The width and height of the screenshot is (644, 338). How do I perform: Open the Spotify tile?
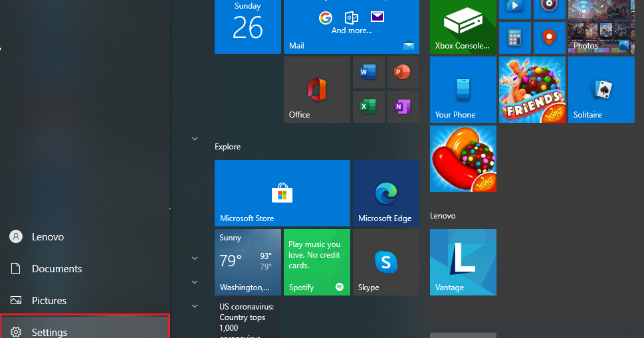click(316, 262)
